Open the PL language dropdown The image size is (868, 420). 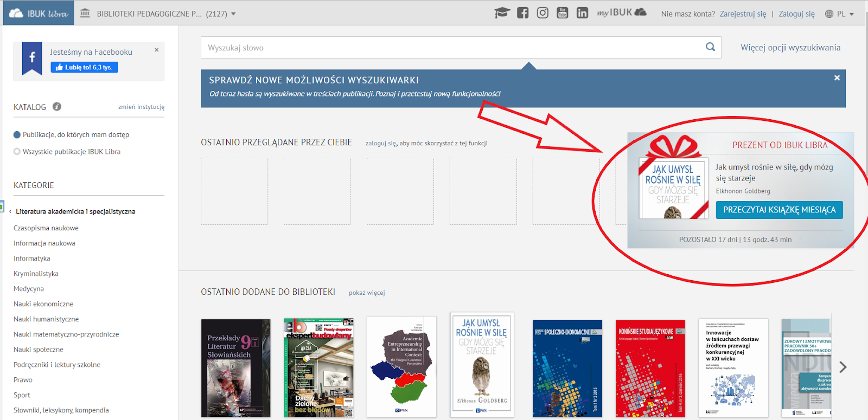pos(840,14)
